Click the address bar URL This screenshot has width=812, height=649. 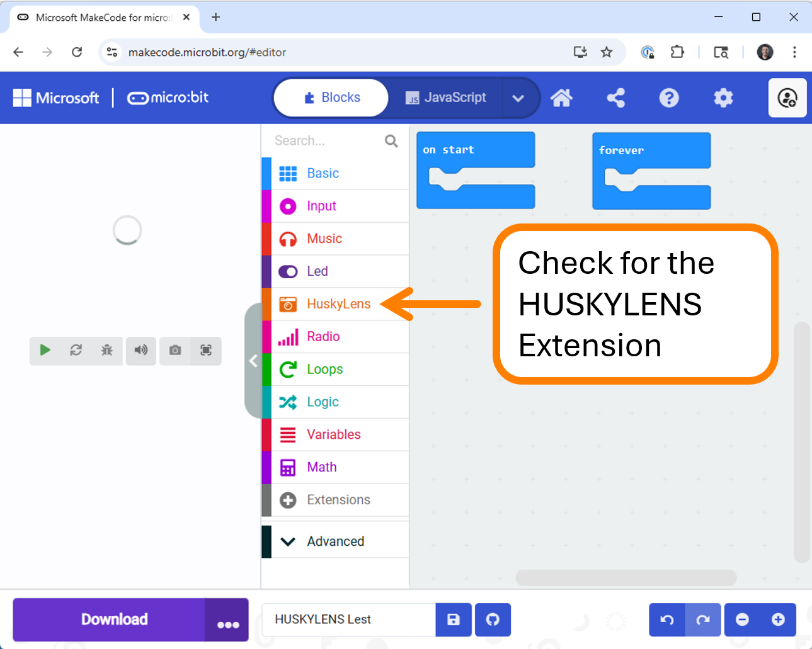pos(207,52)
